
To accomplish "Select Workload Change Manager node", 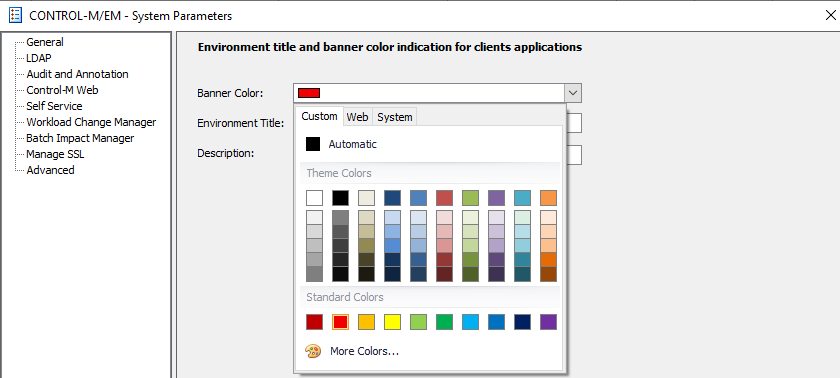I will click(91, 122).
